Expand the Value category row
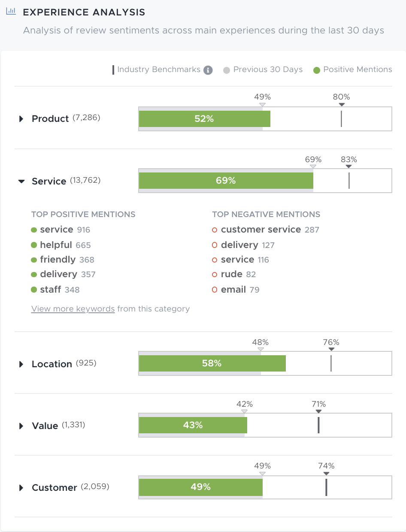The width and height of the screenshot is (406, 532). coord(21,426)
